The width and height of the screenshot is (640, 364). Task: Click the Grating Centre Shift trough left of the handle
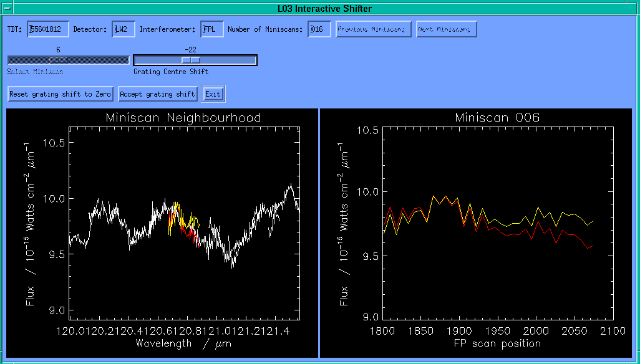(157, 60)
